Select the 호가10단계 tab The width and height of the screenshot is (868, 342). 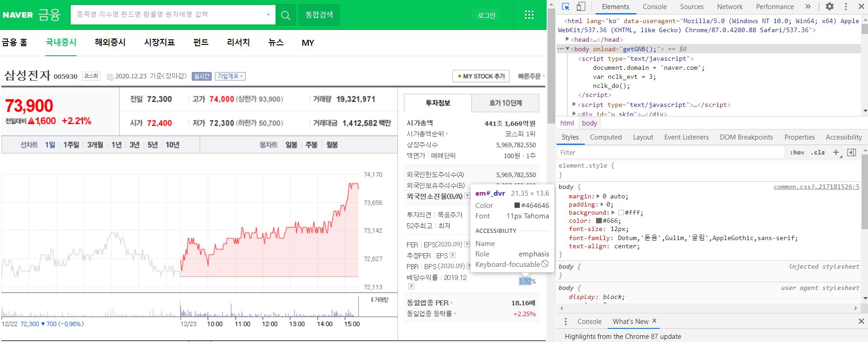[x=505, y=103]
